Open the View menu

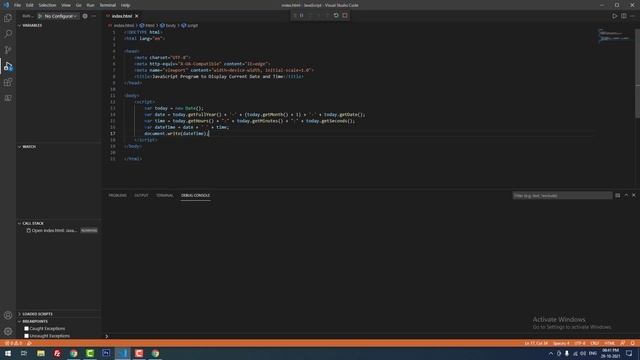coord(66,5)
